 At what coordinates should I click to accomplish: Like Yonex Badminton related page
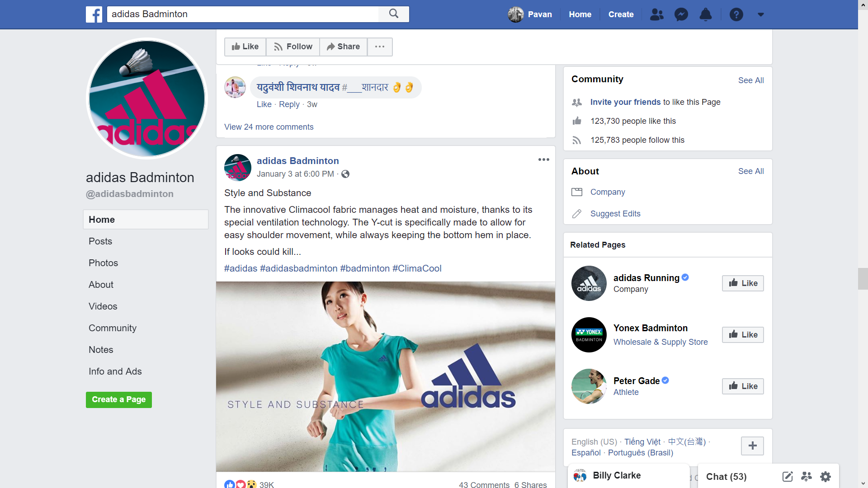point(743,335)
